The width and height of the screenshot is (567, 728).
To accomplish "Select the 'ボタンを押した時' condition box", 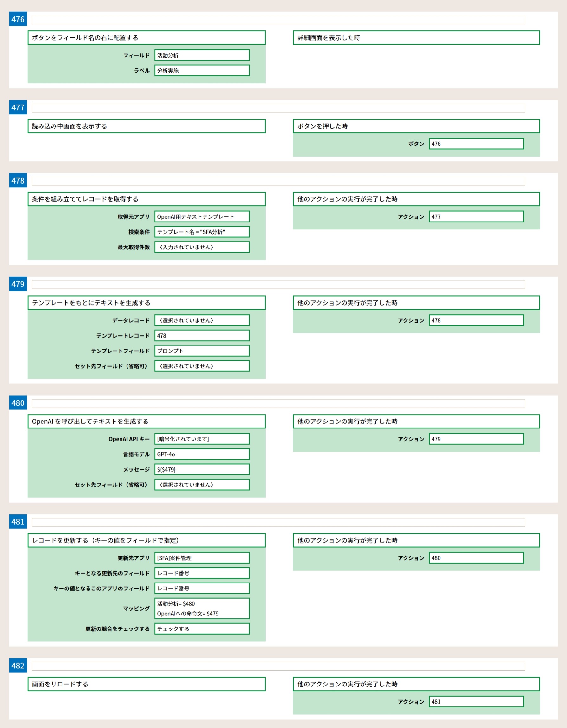I will point(416,126).
